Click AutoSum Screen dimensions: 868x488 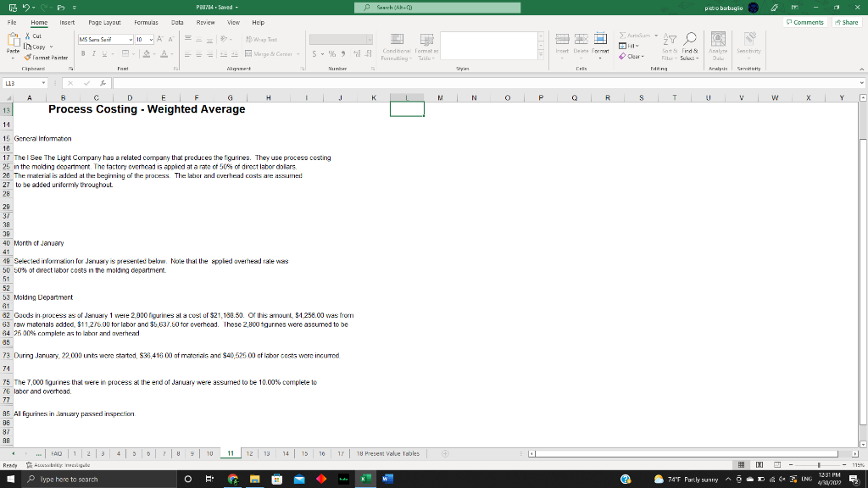point(635,36)
